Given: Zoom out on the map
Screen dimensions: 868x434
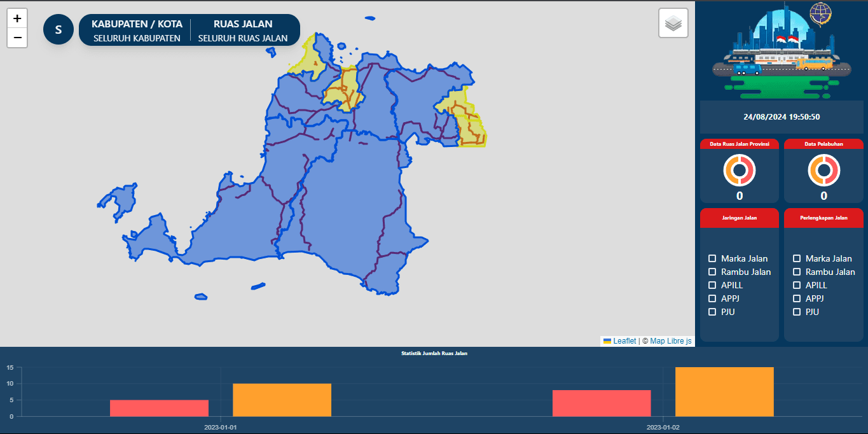Looking at the screenshot, I should [x=17, y=38].
